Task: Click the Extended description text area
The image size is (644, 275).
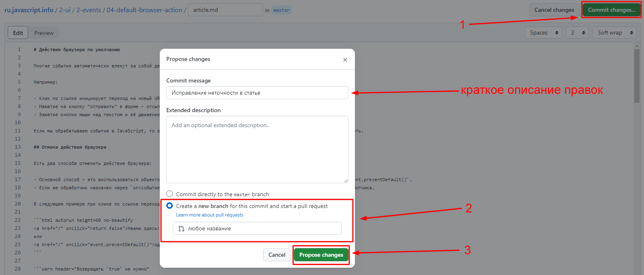Action: tap(257, 149)
